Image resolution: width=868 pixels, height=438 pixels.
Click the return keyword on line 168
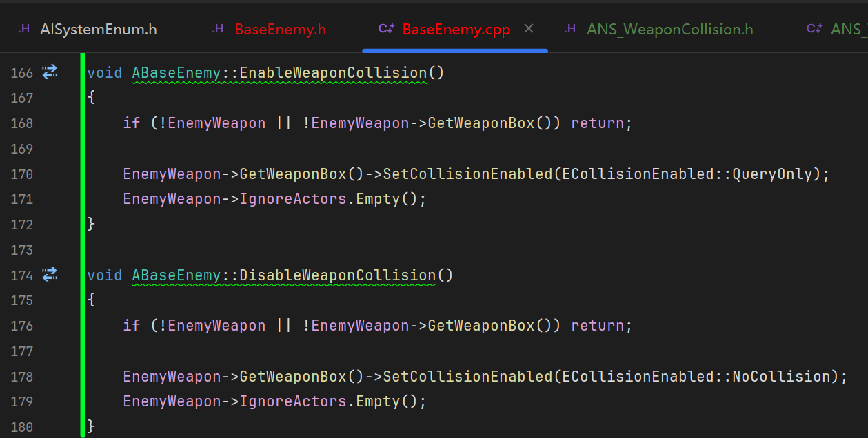(x=597, y=123)
